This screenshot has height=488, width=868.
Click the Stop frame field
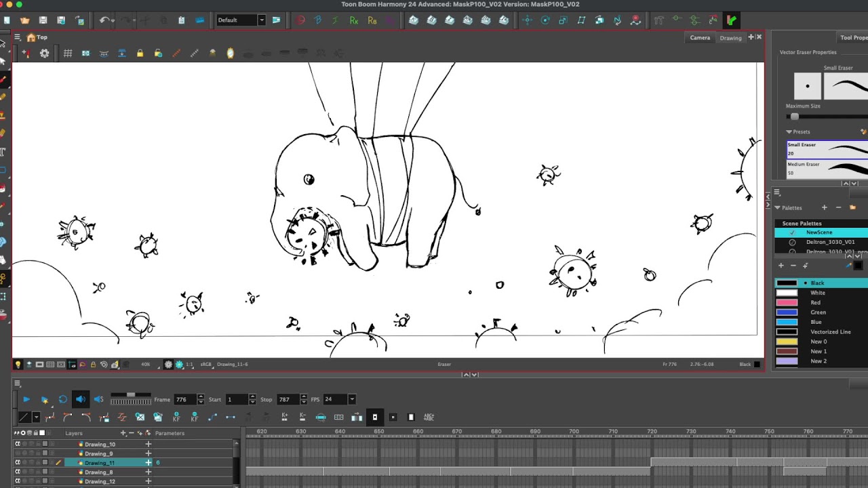[x=288, y=400]
